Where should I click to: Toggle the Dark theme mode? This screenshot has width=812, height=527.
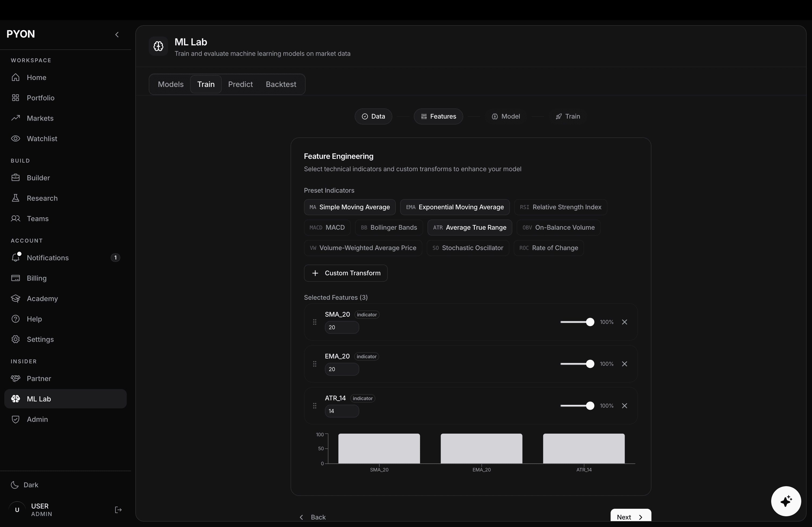(24, 485)
